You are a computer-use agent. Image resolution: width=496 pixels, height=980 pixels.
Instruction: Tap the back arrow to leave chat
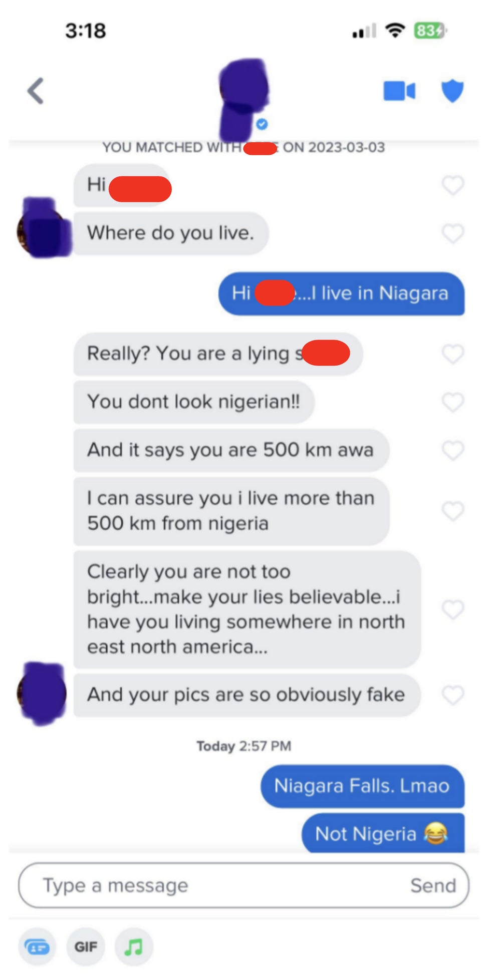click(36, 91)
